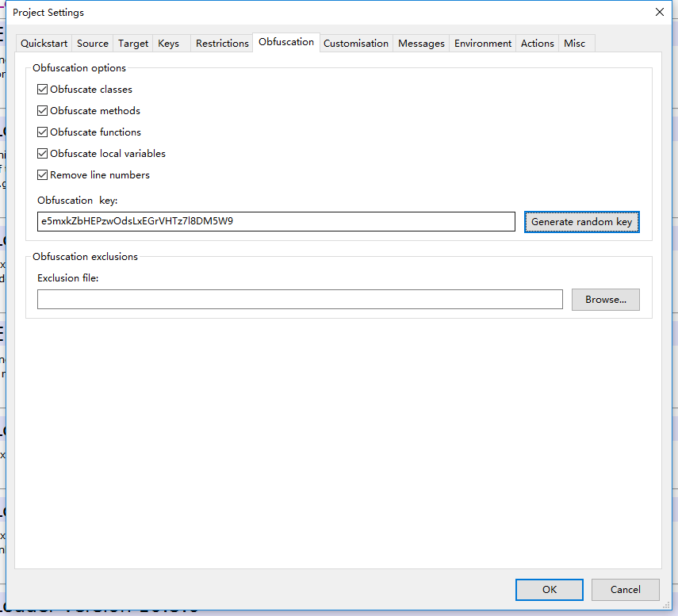The height and width of the screenshot is (616, 678).
Task: Disable Obfuscate local variables
Action: tap(42, 153)
